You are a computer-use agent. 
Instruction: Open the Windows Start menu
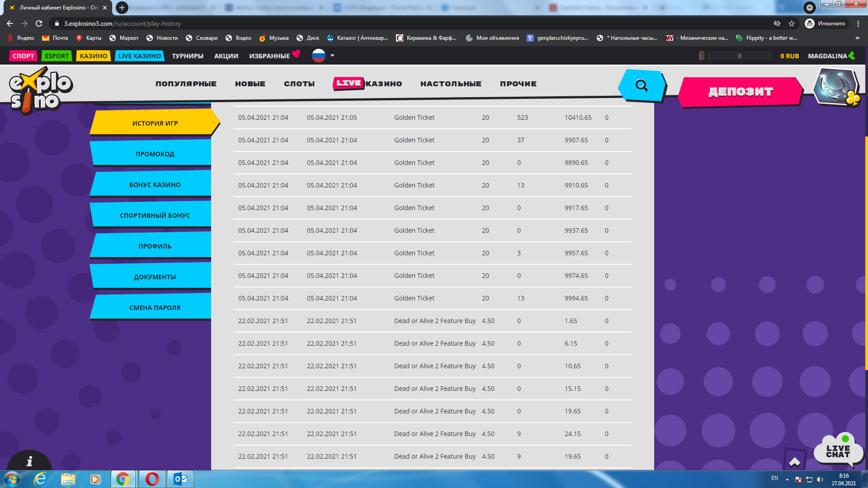coord(12,479)
